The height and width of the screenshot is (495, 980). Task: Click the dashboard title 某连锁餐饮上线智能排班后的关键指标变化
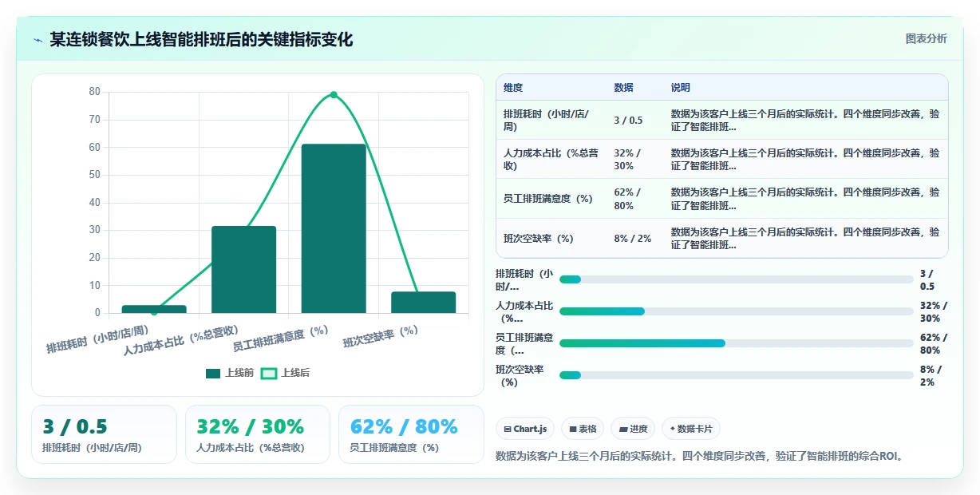point(201,39)
